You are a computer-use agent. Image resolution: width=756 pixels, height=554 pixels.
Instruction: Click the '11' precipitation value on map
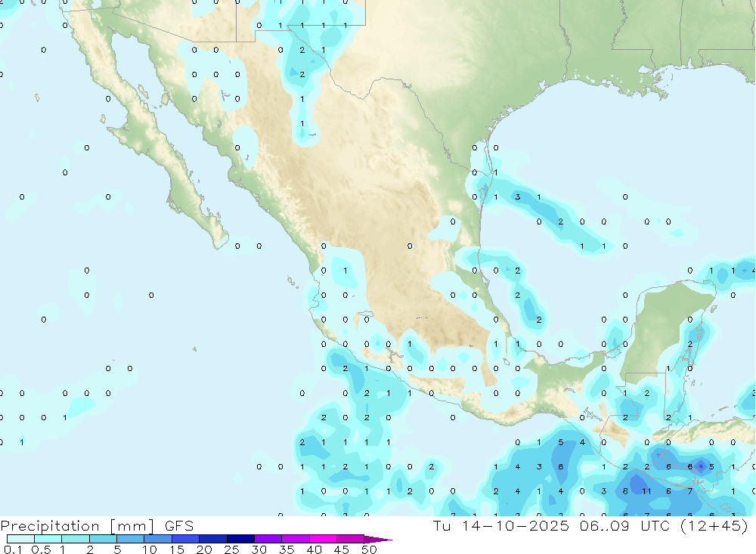[x=646, y=491]
